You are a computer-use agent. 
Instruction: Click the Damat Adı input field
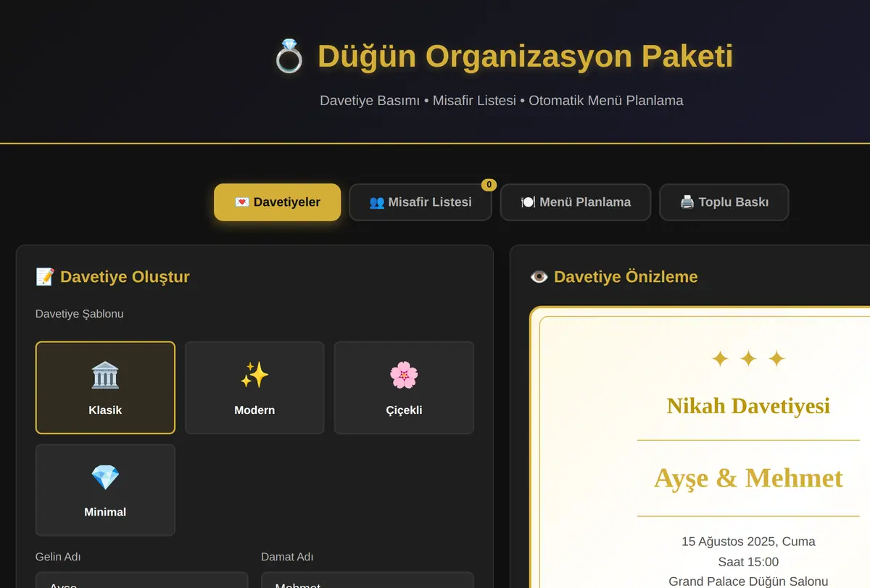pyautogui.click(x=368, y=580)
